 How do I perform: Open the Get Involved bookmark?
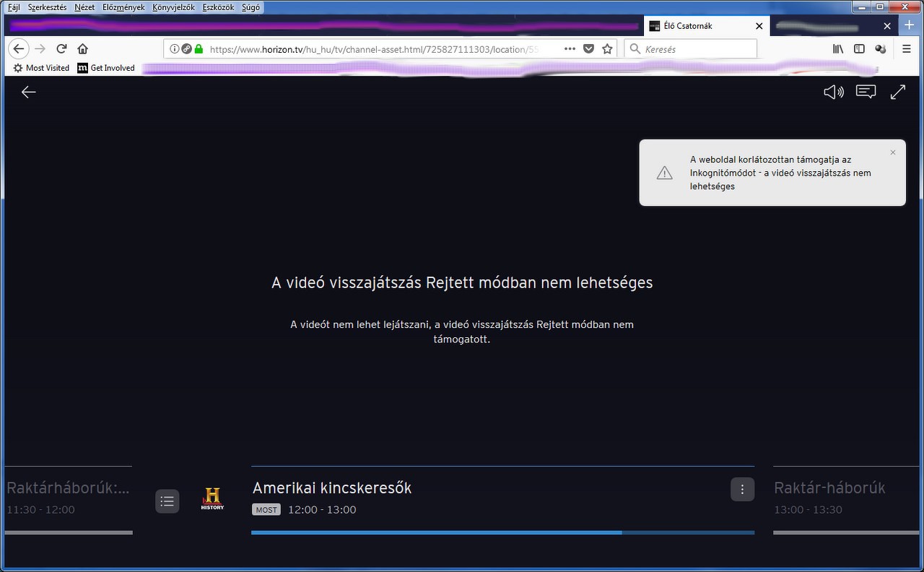[106, 68]
